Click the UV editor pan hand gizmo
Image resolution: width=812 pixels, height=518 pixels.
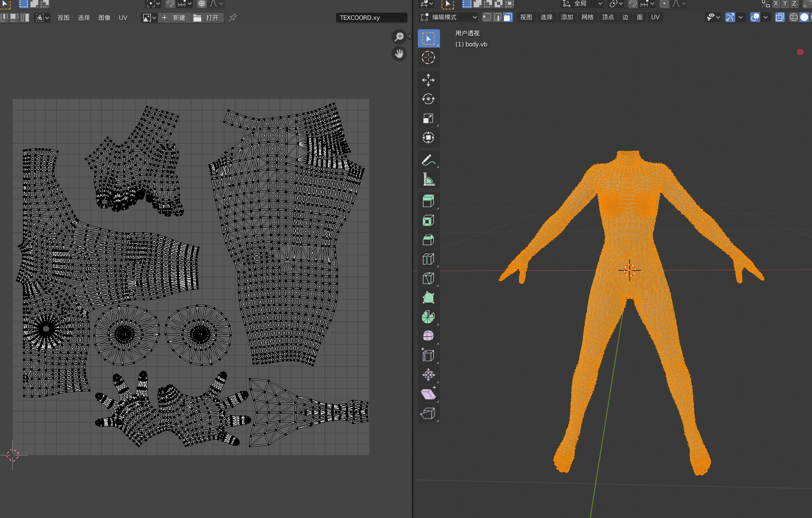(x=399, y=54)
